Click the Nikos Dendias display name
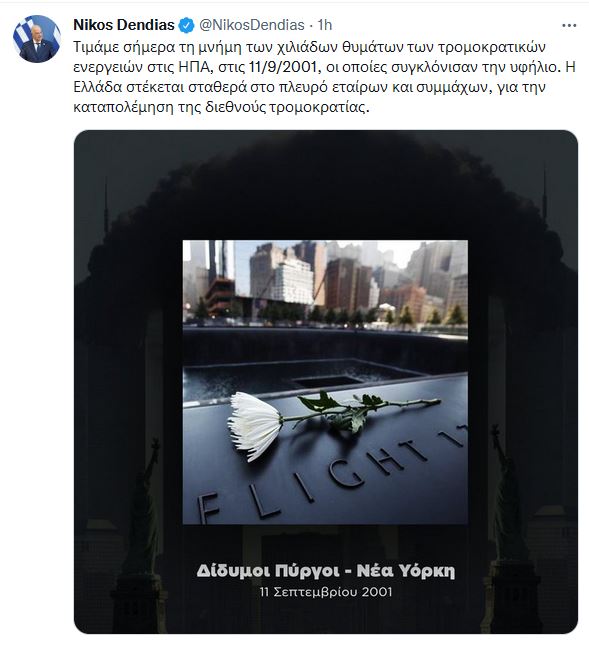The width and height of the screenshot is (589, 645). (x=124, y=25)
